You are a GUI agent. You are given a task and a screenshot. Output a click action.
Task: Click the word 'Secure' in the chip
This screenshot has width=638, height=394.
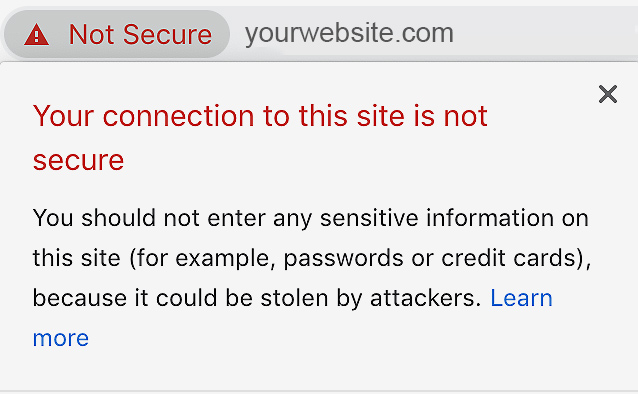point(167,35)
